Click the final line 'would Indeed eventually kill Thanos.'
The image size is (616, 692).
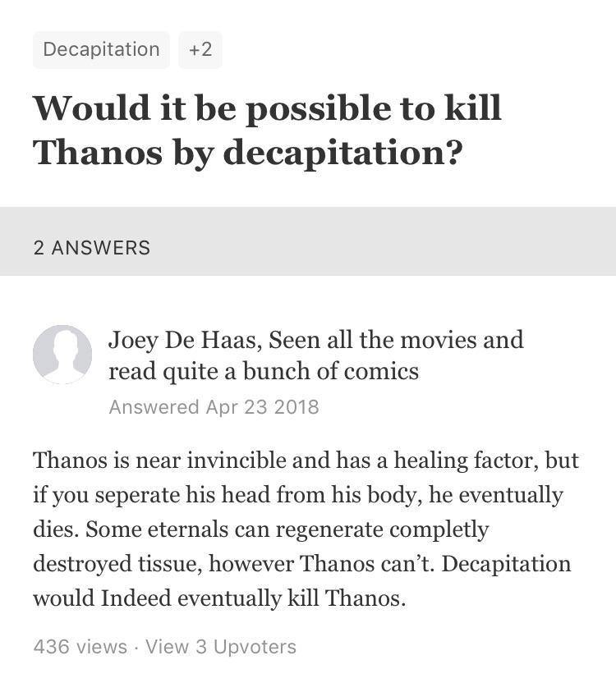pos(219,598)
